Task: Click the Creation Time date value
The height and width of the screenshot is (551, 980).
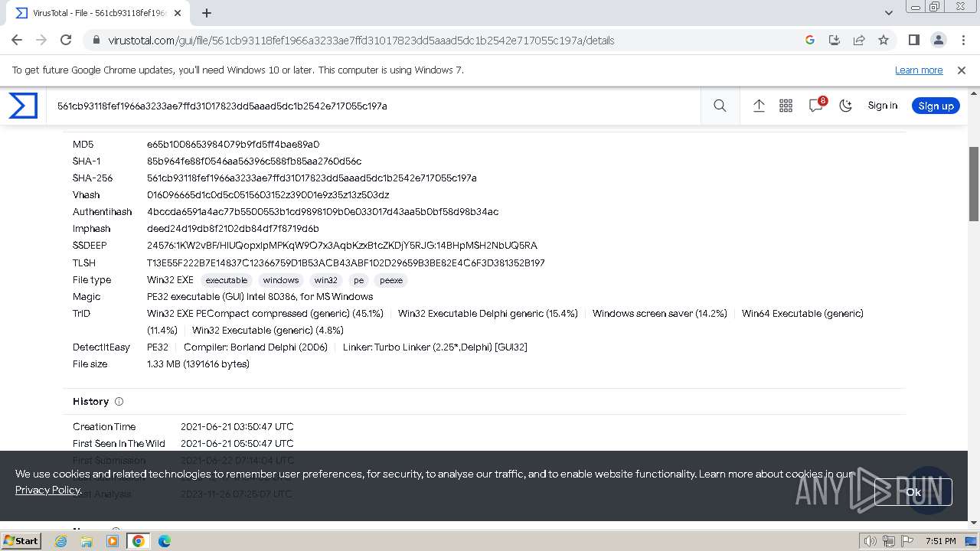Action: pos(237,426)
